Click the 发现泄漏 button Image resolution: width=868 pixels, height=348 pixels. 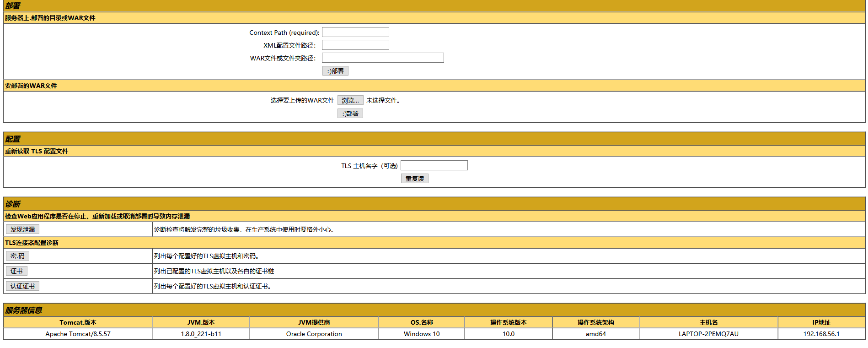click(x=22, y=229)
